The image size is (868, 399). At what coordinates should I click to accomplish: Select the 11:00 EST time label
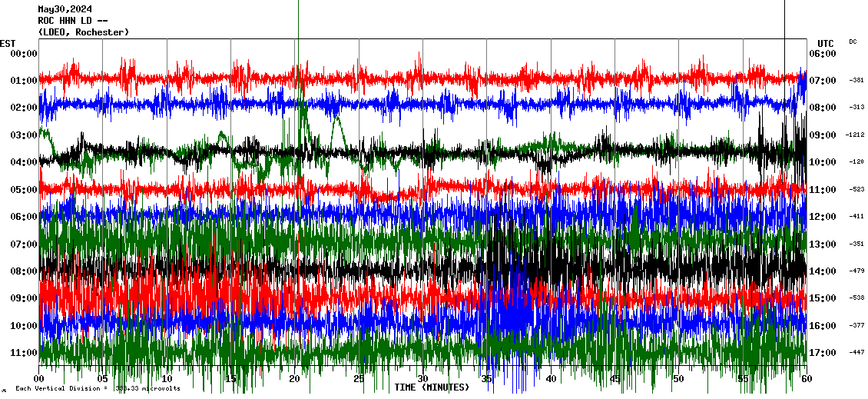click(x=24, y=353)
